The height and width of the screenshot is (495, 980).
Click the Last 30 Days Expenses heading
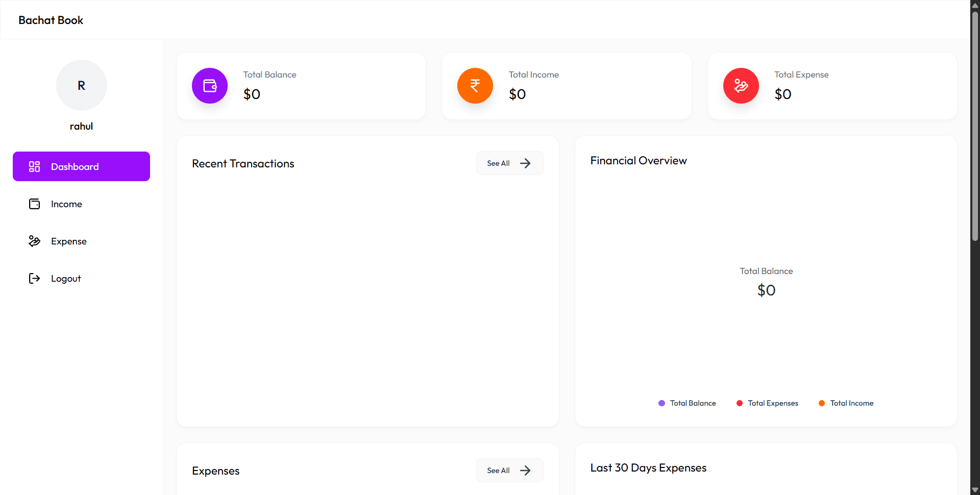(648, 467)
